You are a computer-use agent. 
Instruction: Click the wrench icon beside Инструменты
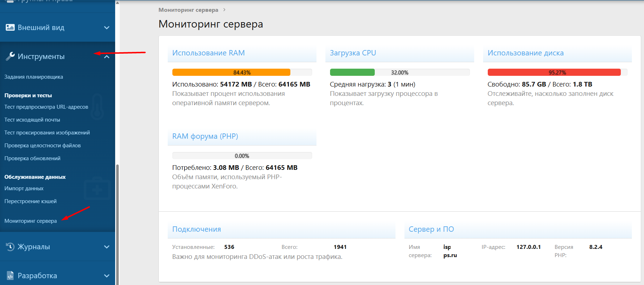click(10, 56)
